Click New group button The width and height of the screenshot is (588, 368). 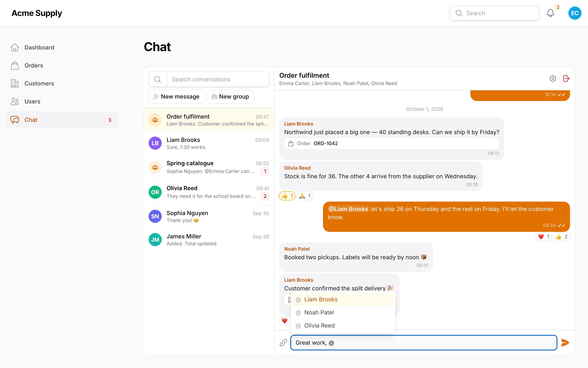(230, 97)
